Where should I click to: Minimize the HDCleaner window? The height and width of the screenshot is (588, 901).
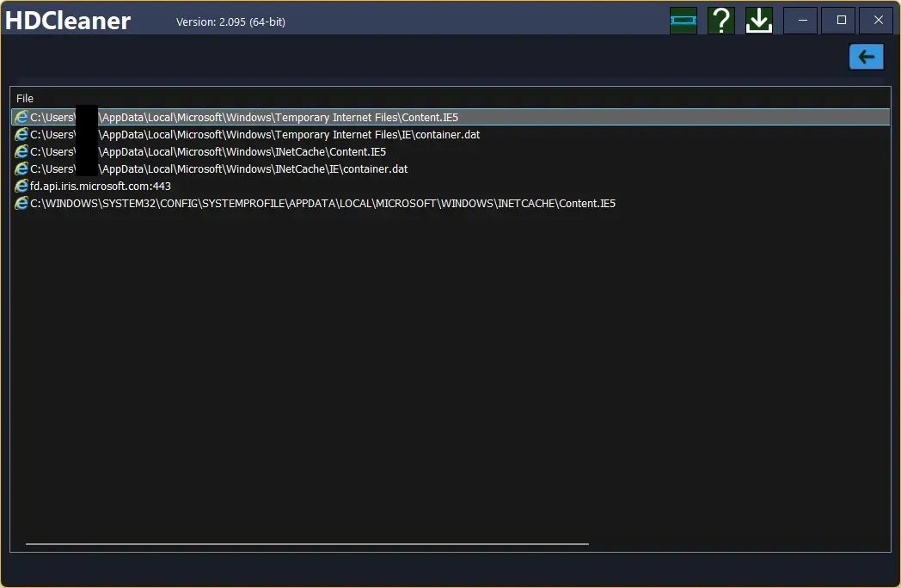(800, 21)
